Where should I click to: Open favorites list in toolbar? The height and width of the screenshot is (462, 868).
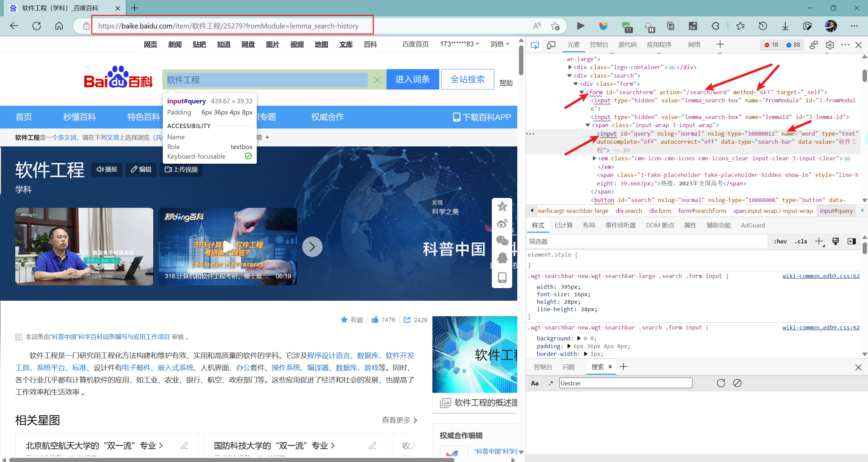(740, 26)
